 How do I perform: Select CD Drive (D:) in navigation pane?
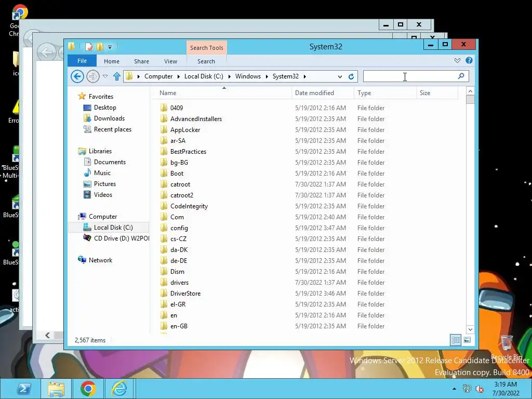click(x=116, y=238)
